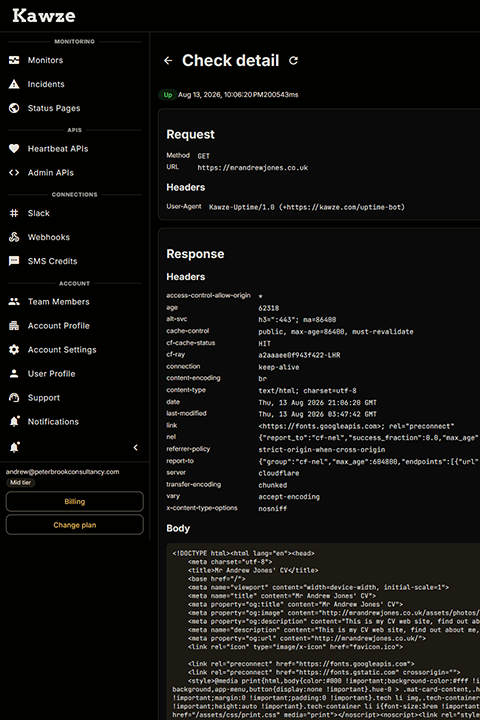Viewport: 480px width, 720px height.
Task: Click the Change plan button
Action: (74, 525)
